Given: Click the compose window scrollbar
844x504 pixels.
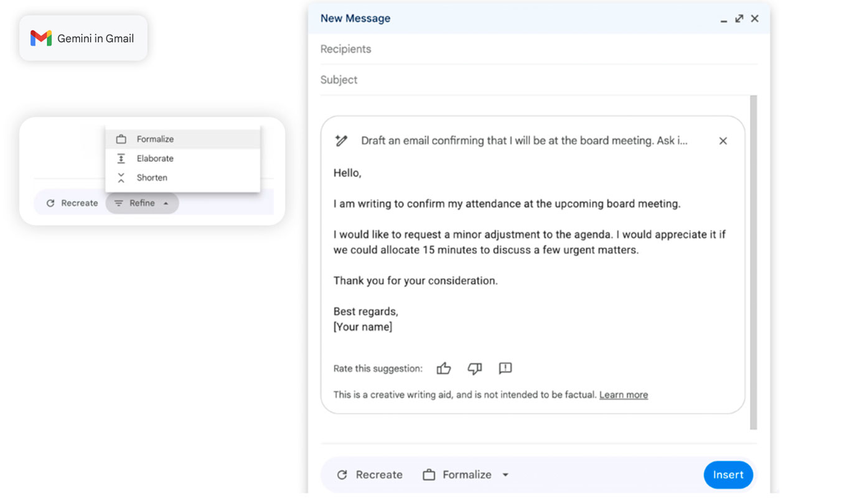Looking at the screenshot, I should coord(754,262).
